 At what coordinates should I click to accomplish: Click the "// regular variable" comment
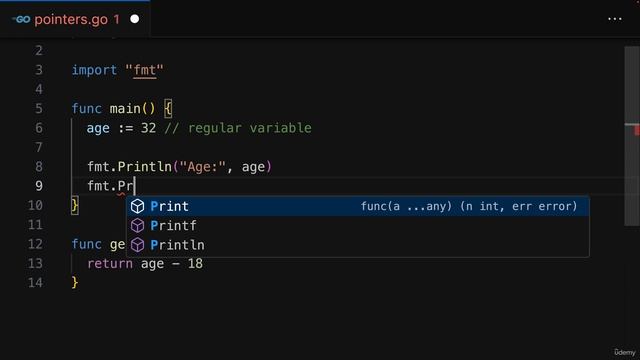point(238,128)
